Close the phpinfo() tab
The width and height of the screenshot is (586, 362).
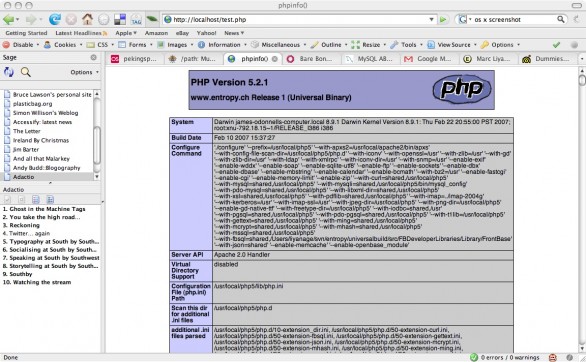[275, 59]
